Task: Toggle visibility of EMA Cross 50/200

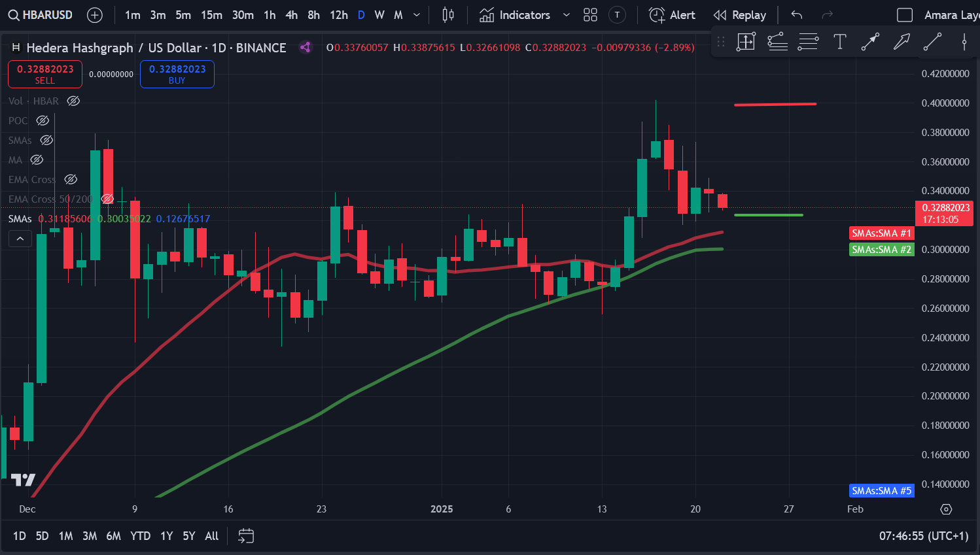Action: (x=107, y=199)
